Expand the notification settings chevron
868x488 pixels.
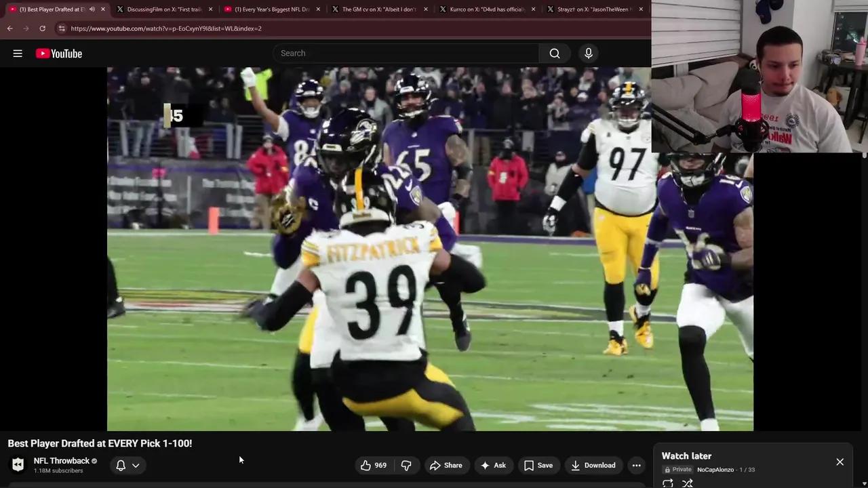tap(136, 465)
